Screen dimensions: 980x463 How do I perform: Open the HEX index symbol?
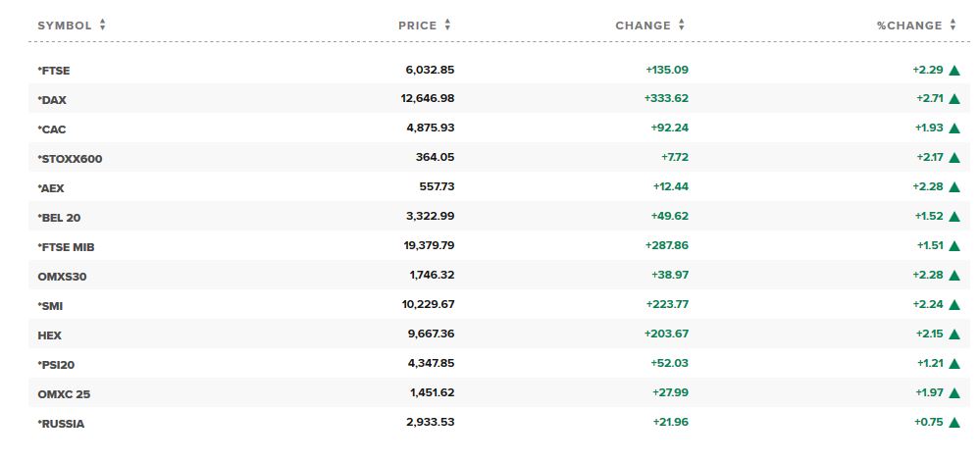49,335
